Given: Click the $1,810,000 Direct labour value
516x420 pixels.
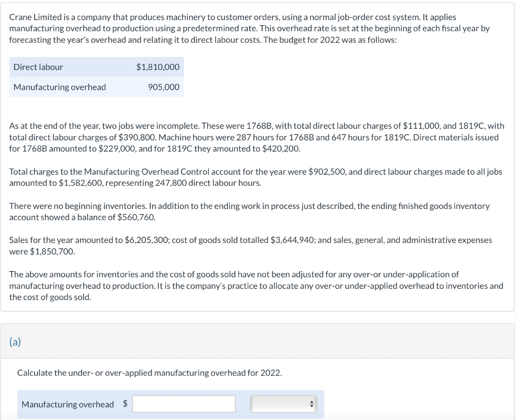Looking at the screenshot, I should coord(158,67).
